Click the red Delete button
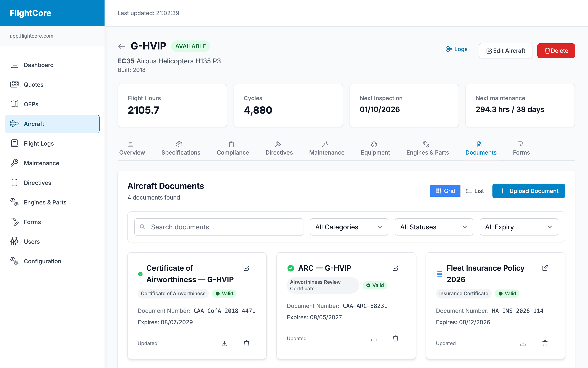Image resolution: width=588 pixels, height=368 pixels. pyautogui.click(x=556, y=51)
